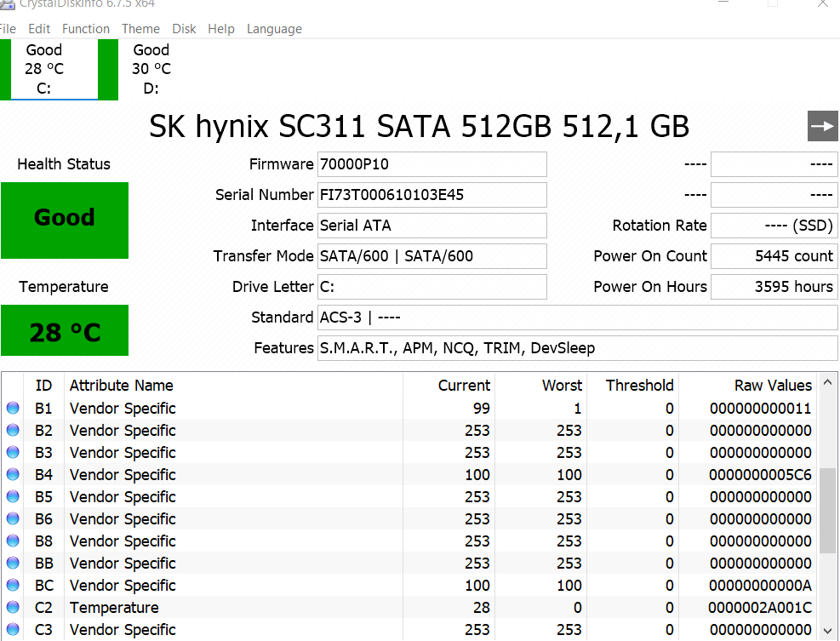The image size is (840, 641).
Task: Open the Theme menu
Action: tap(140, 29)
